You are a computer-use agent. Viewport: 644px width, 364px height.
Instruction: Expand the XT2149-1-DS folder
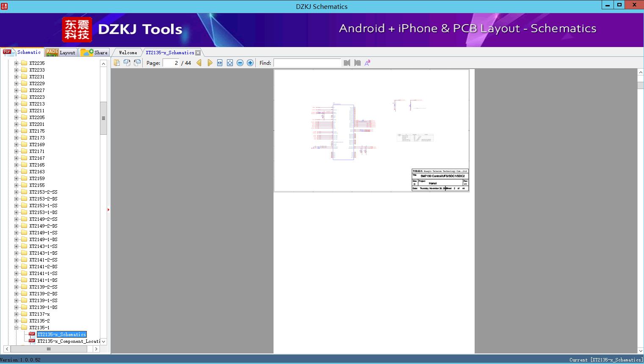(x=17, y=239)
